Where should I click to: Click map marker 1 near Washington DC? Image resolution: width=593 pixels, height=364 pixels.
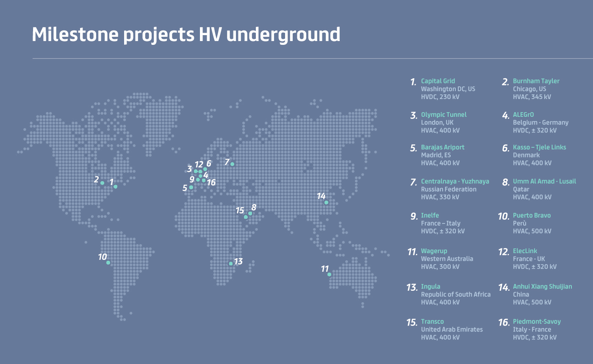115,187
